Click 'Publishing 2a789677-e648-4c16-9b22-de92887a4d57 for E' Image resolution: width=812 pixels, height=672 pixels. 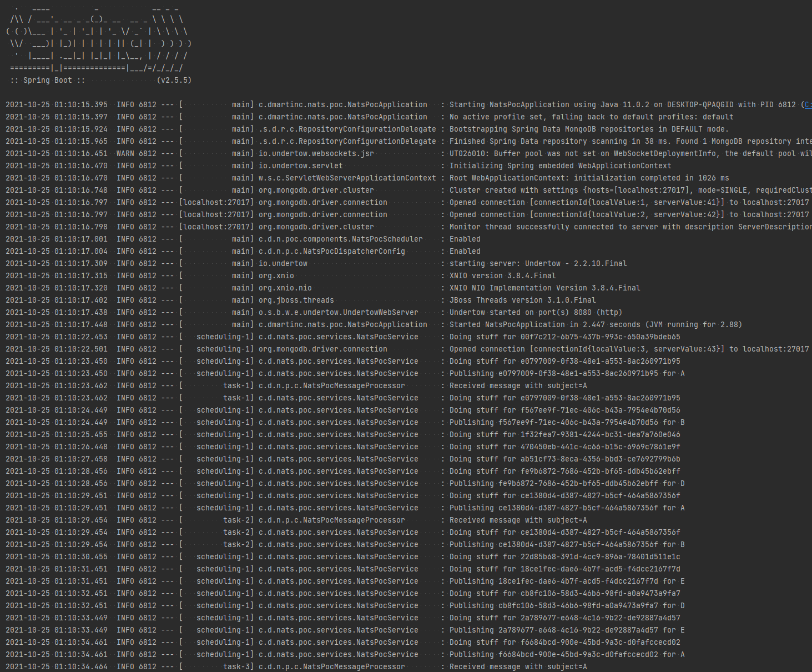coord(567,630)
